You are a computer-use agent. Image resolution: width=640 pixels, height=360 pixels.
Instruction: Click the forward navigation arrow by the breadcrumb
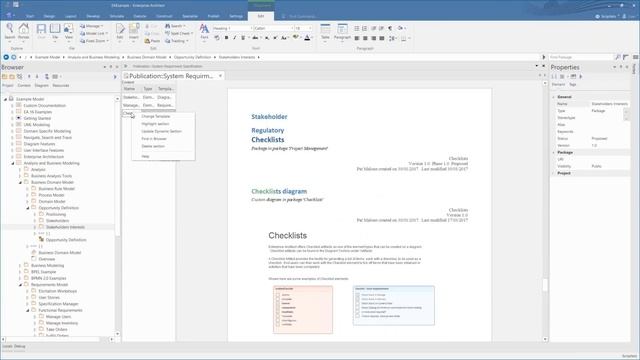point(13,57)
